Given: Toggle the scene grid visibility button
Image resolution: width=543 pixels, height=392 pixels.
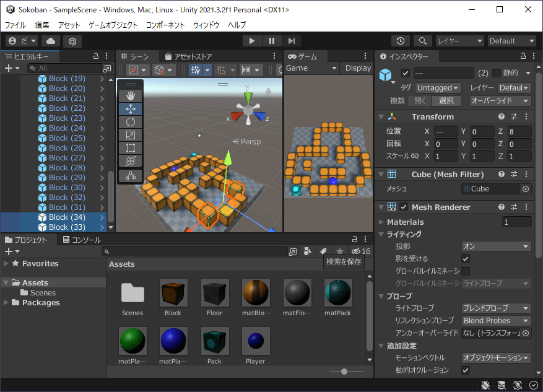Looking at the screenshot, I should 196,70.
